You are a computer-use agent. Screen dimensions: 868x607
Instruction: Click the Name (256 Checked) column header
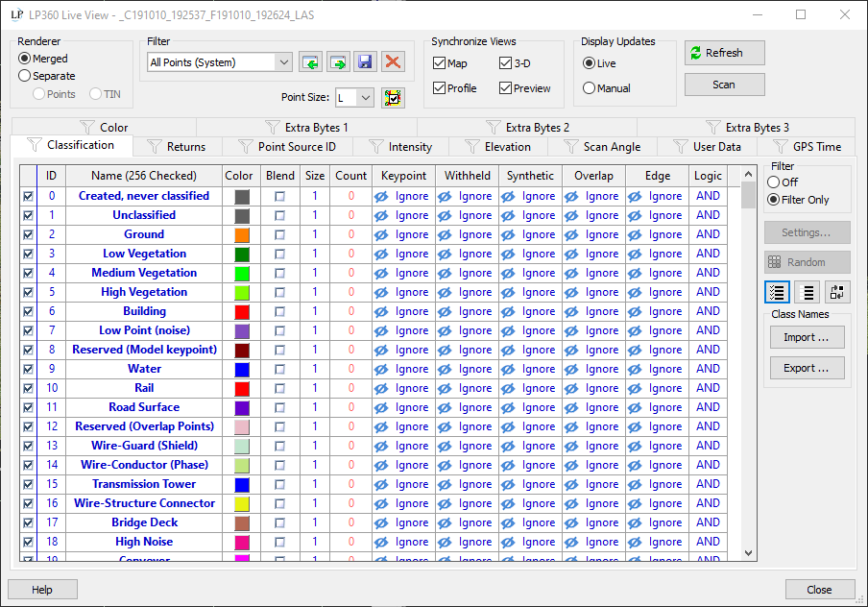[x=144, y=176]
